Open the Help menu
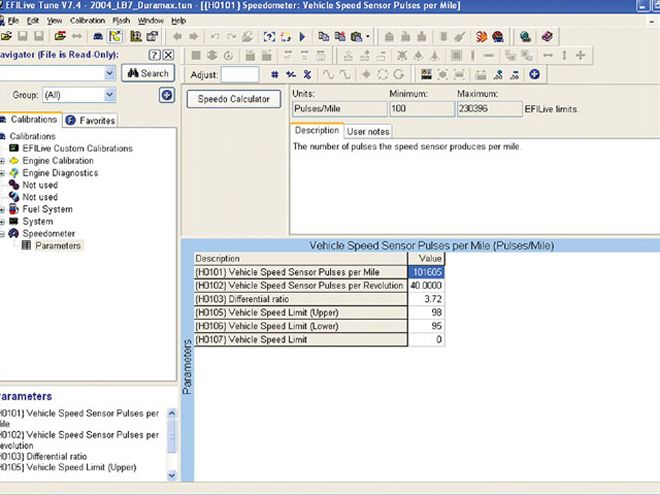 178,21
